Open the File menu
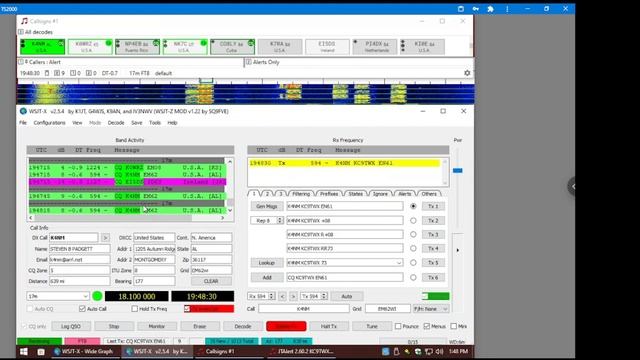 (x=23, y=122)
